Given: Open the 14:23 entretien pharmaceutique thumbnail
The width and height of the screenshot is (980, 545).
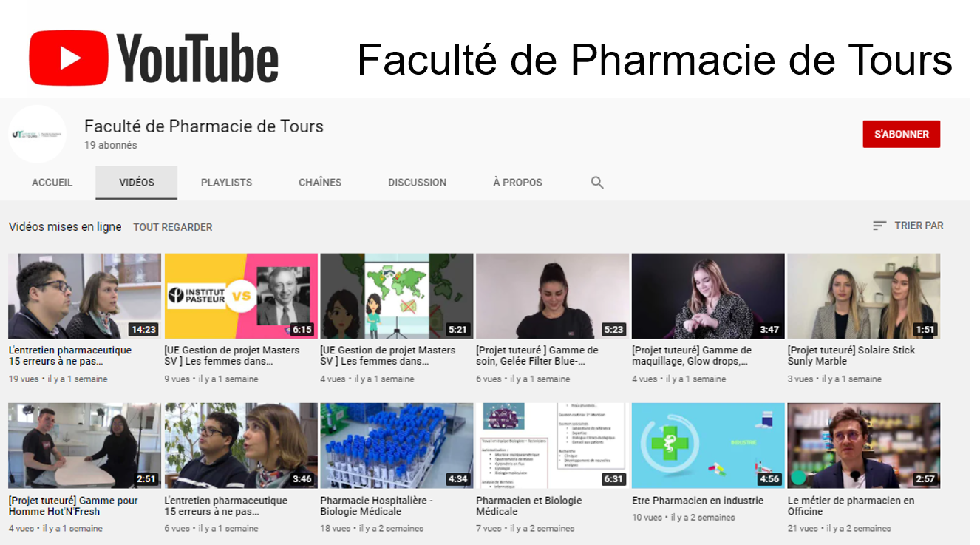Looking at the screenshot, I should coord(85,296).
